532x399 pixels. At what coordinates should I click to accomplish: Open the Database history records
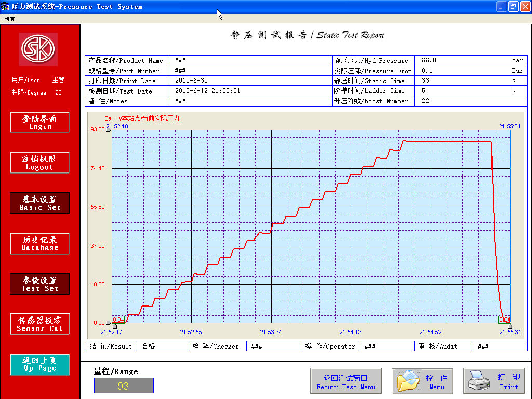pos(39,244)
